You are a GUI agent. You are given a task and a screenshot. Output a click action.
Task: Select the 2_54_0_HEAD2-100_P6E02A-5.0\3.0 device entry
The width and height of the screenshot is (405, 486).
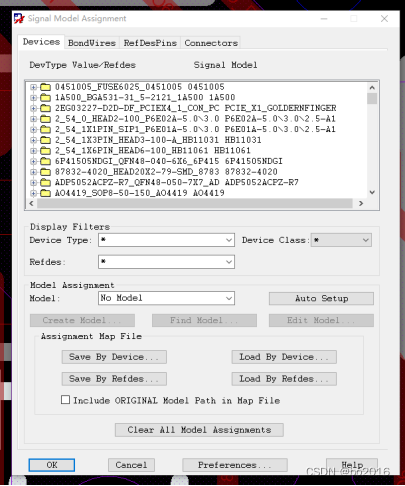point(195,119)
